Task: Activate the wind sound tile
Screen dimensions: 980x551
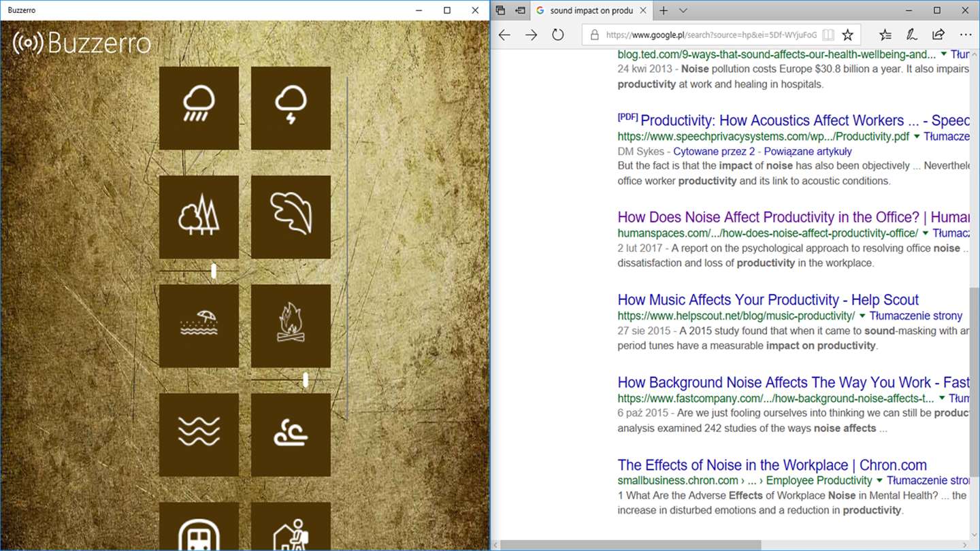Action: [x=291, y=435]
